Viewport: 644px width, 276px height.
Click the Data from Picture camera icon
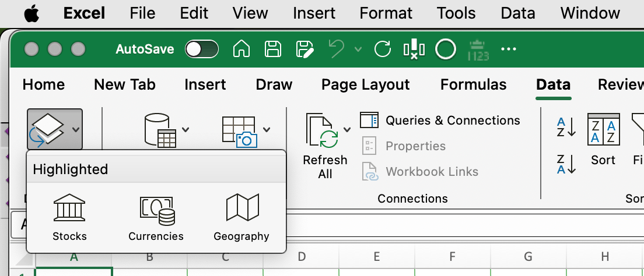pyautogui.click(x=239, y=131)
